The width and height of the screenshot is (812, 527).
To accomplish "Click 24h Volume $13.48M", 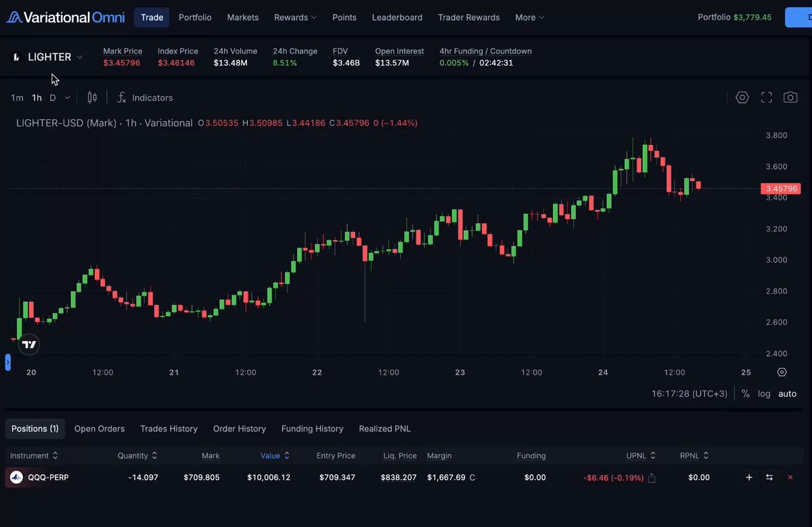I will click(x=231, y=63).
